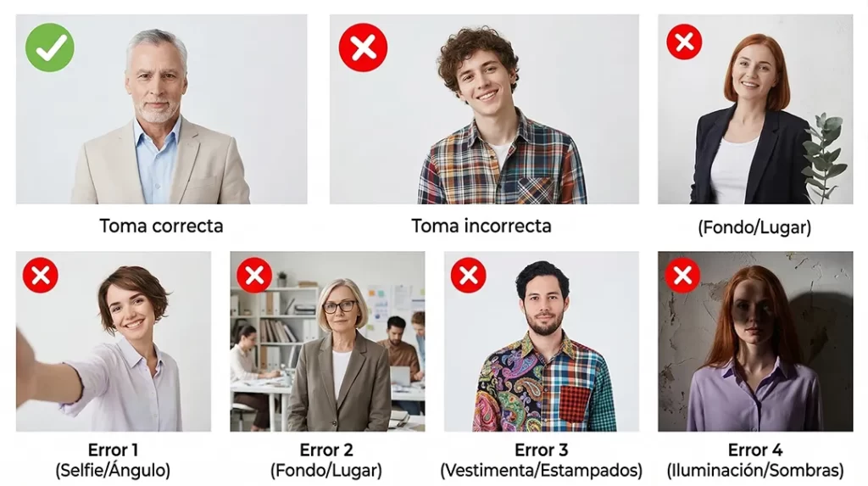Click red X on selfie photo
This screenshot has height=486, width=868.
pyautogui.click(x=41, y=275)
